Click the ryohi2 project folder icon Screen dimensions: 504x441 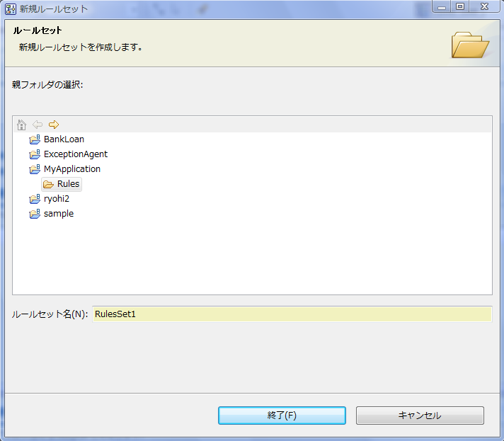tap(35, 199)
